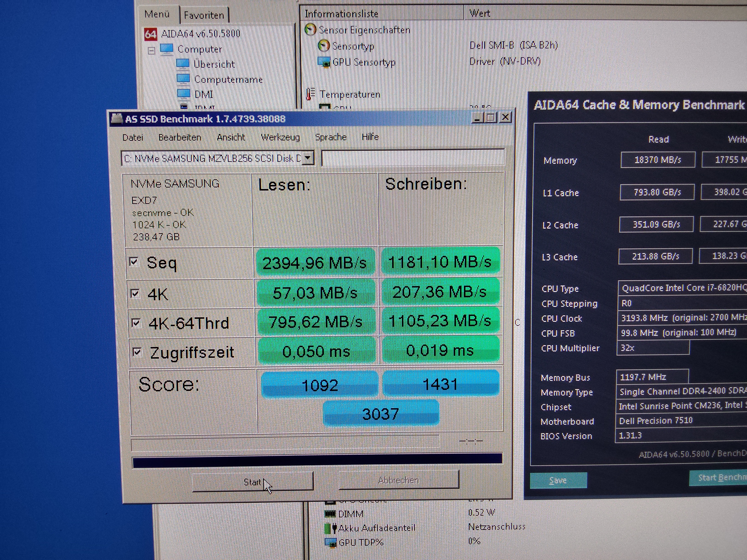Click the GPU TDP% icon
The height and width of the screenshot is (560, 747).
click(x=331, y=542)
